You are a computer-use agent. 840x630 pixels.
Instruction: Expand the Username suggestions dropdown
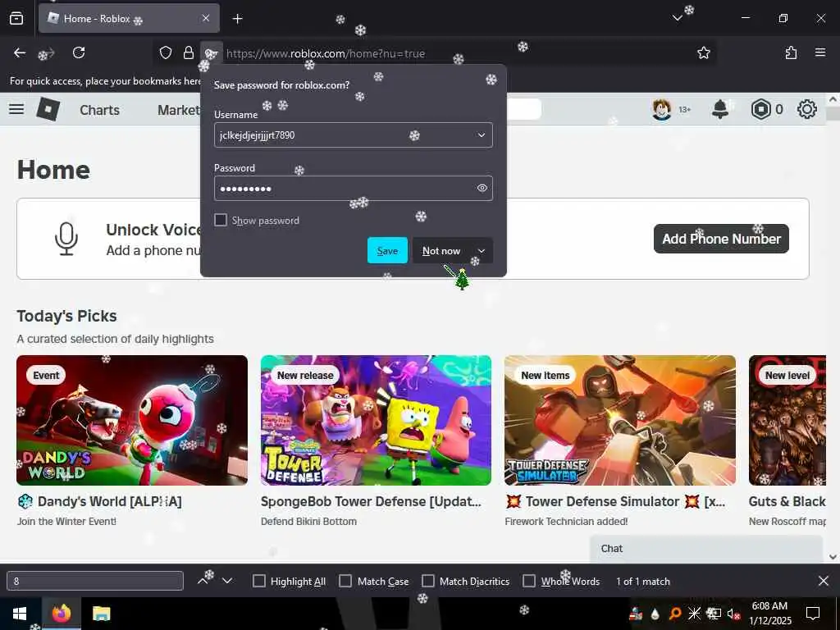tap(481, 135)
